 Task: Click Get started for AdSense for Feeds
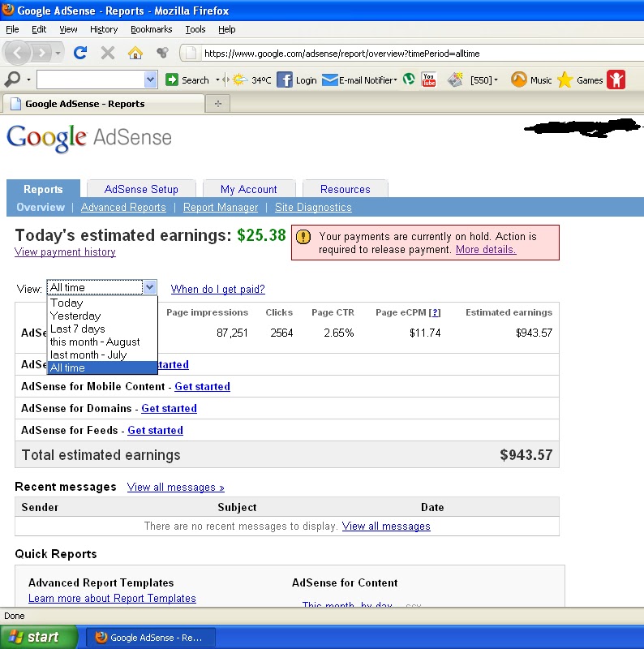[x=155, y=431]
